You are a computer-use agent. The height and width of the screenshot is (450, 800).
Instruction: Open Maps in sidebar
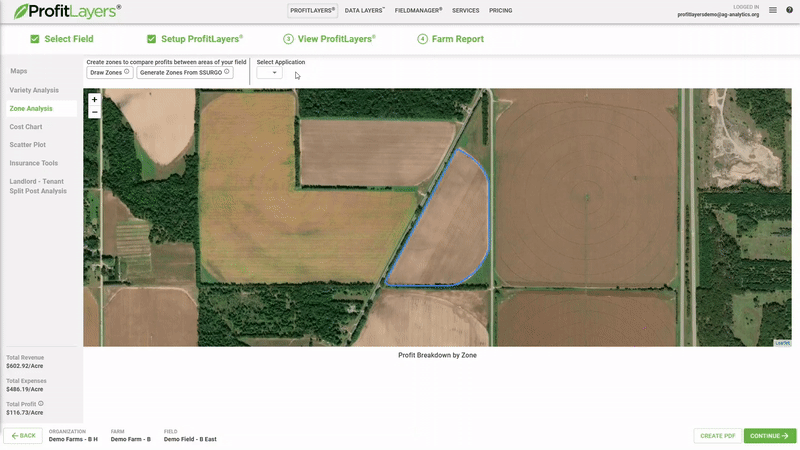pos(18,71)
